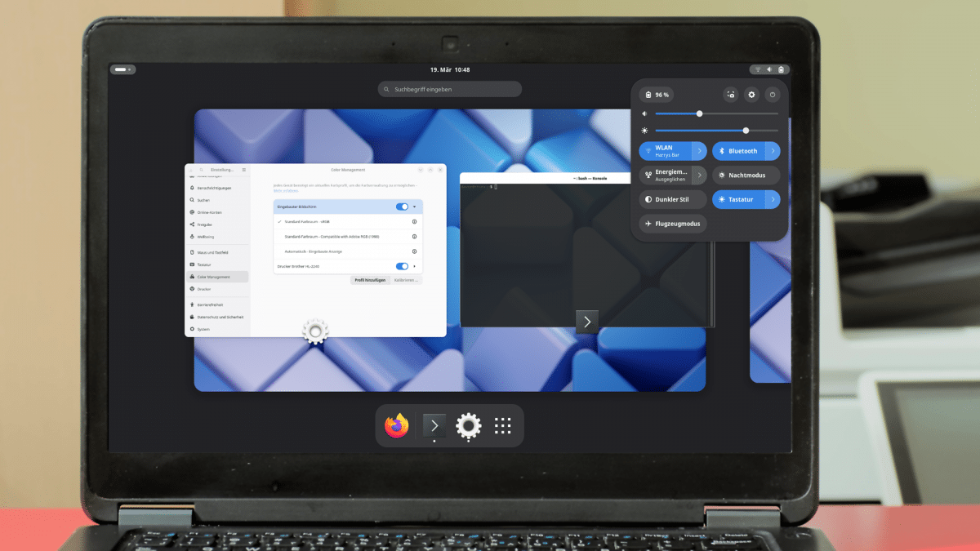
Task: Click the power button in quick settings
Action: (x=773, y=95)
